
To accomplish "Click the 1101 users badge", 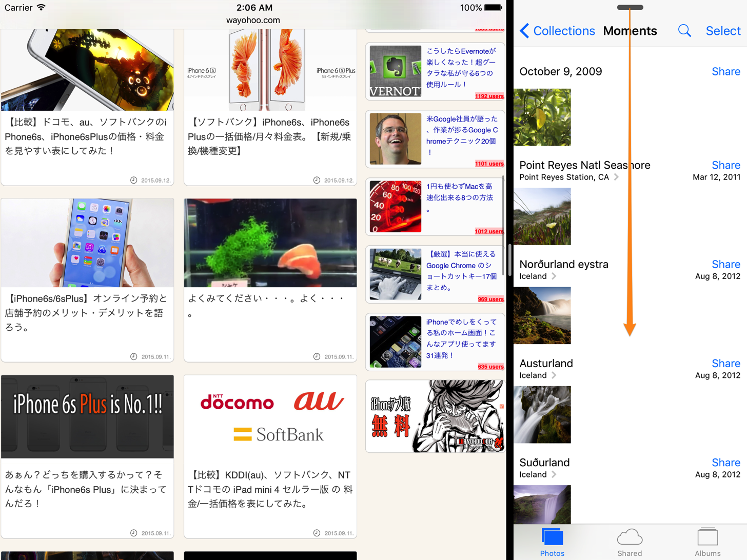I will tap(489, 164).
